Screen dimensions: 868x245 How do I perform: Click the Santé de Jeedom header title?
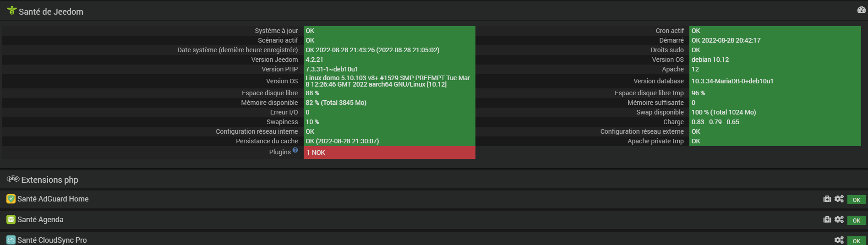(51, 12)
